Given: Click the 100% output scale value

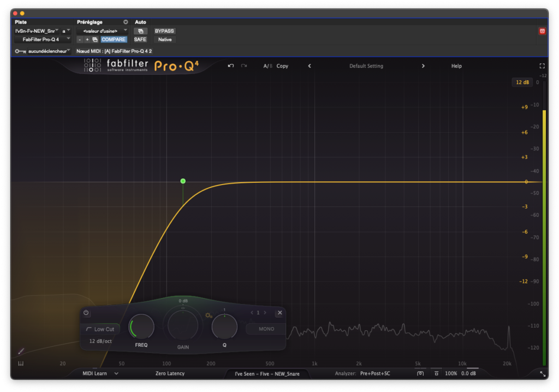Looking at the screenshot, I should click(450, 373).
